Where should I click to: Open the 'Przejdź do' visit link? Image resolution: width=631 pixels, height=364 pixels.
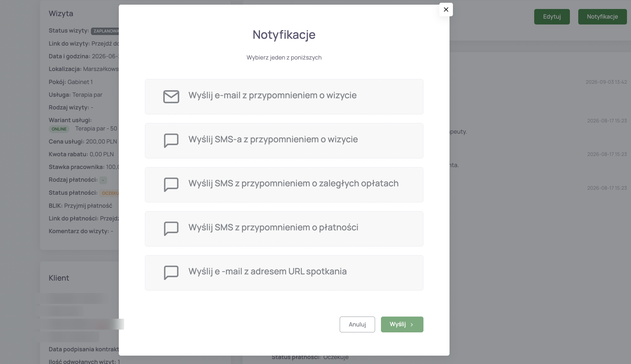(x=105, y=43)
